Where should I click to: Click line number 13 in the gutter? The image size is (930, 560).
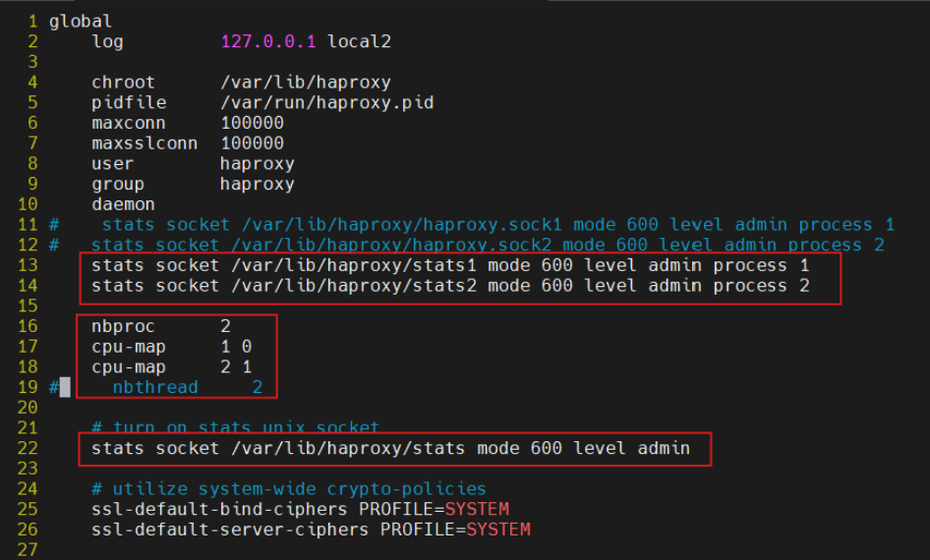coord(28,265)
